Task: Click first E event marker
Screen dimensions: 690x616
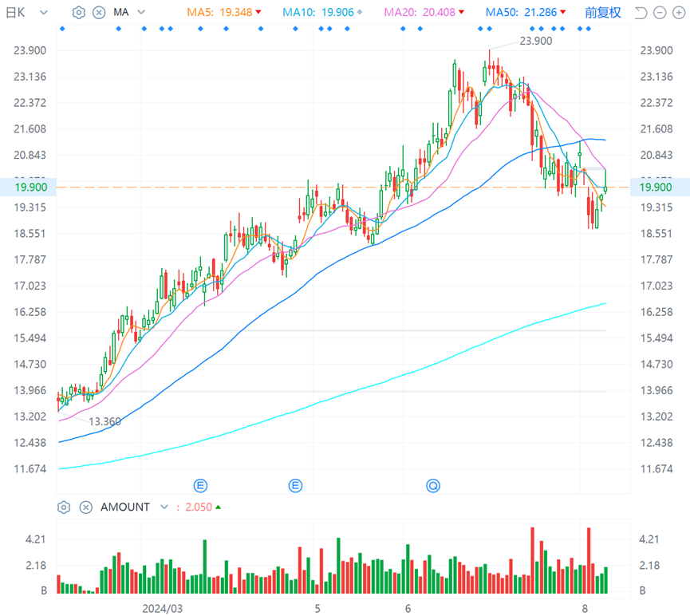Action: click(201, 486)
